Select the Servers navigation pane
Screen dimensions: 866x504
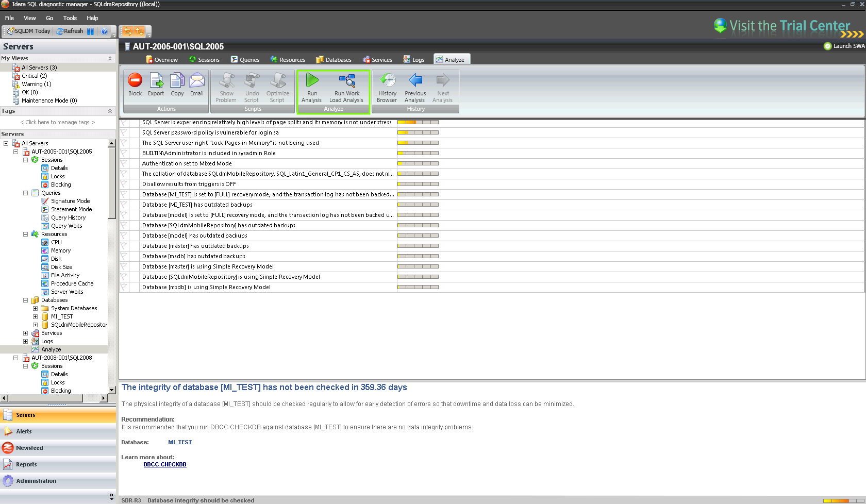tap(58, 415)
